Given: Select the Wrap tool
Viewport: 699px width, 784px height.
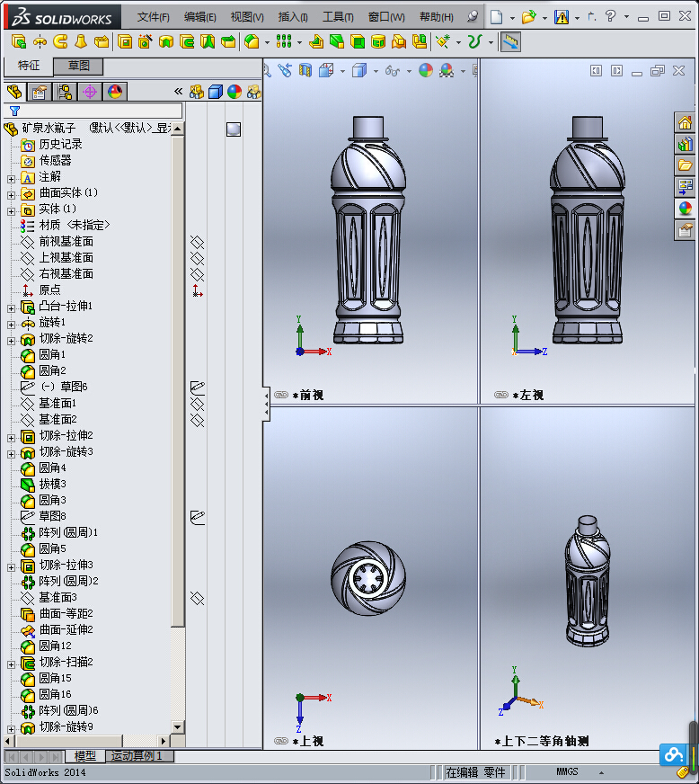Looking at the screenshot, I should pyautogui.click(x=378, y=42).
